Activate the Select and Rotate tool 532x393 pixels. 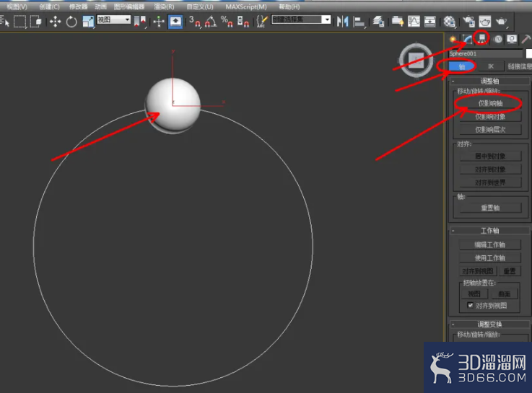71,22
